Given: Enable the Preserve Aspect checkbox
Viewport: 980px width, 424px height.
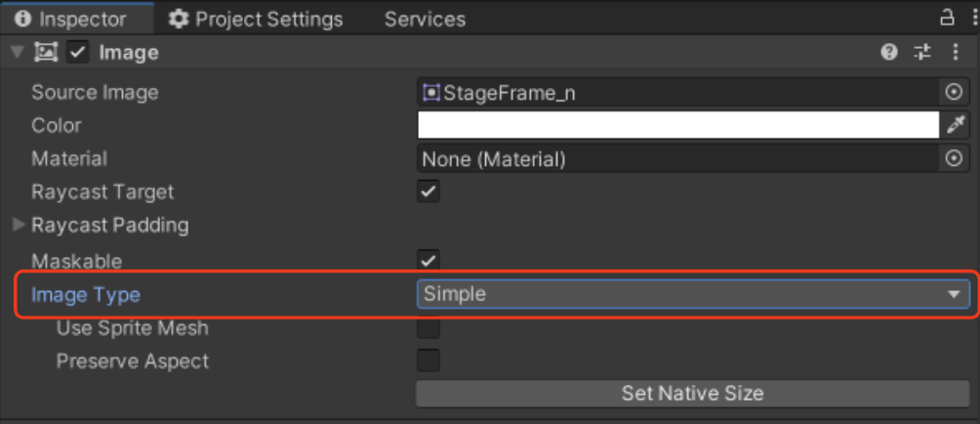Looking at the screenshot, I should (x=429, y=360).
